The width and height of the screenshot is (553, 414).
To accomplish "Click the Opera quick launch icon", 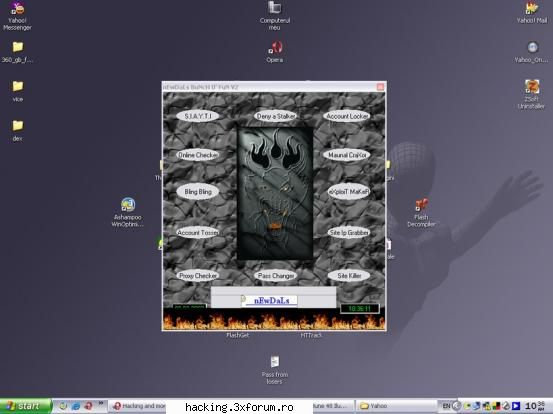I will (88, 406).
